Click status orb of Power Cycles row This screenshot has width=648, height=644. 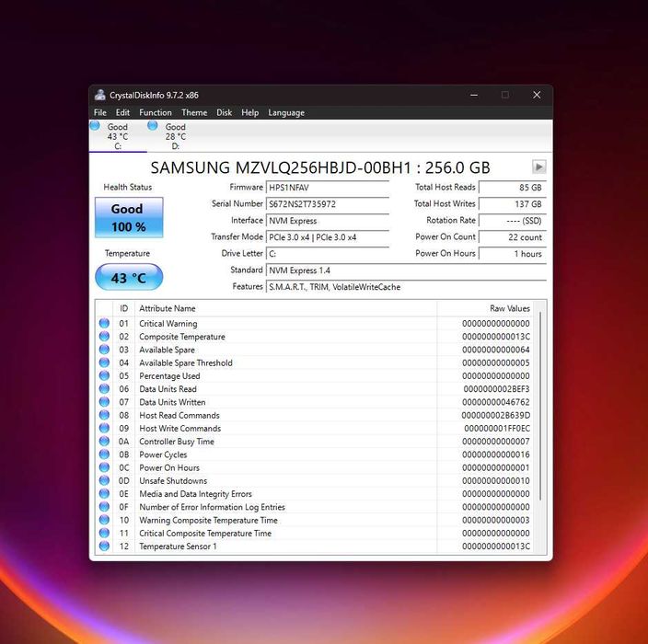pos(104,454)
